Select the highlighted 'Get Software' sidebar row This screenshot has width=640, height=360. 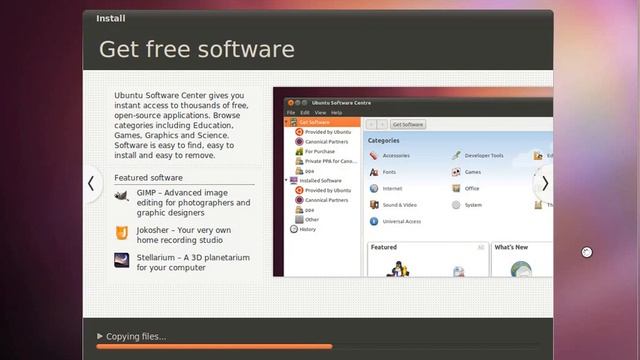(322, 122)
